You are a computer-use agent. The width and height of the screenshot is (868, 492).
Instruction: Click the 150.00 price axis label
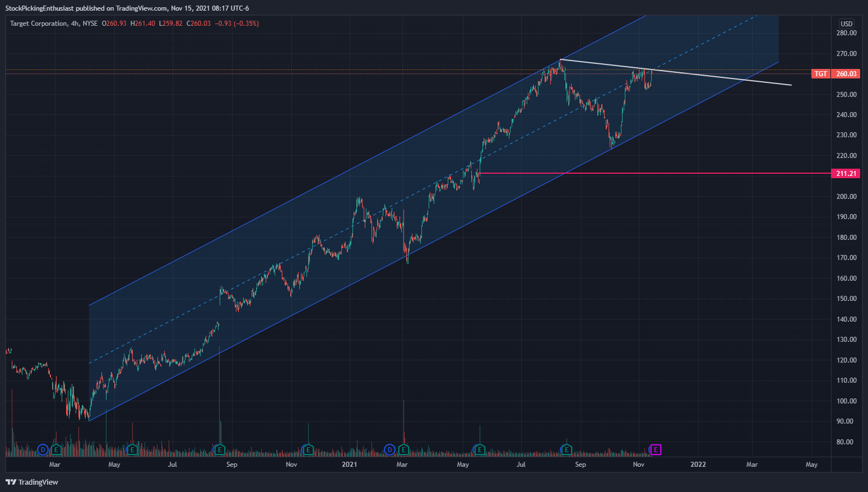tap(846, 299)
